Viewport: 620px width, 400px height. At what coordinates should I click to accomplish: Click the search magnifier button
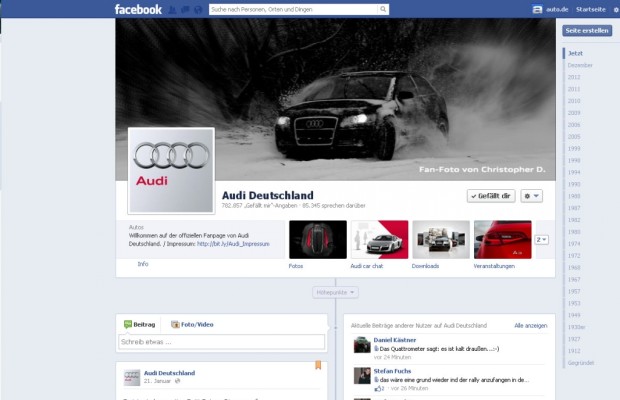click(383, 9)
